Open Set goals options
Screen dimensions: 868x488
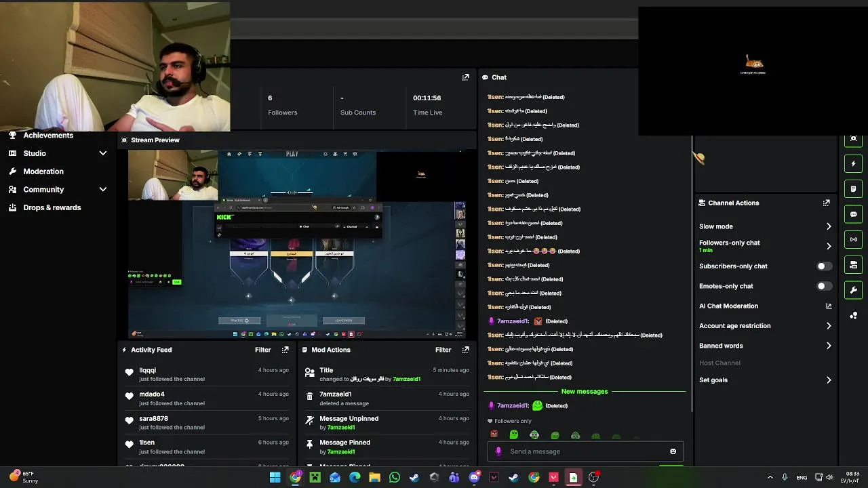tap(765, 380)
